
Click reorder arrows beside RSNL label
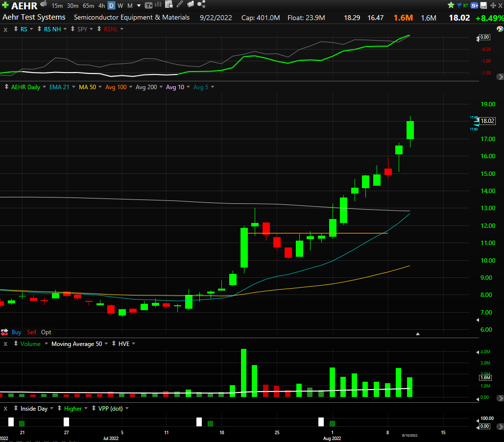click(99, 29)
